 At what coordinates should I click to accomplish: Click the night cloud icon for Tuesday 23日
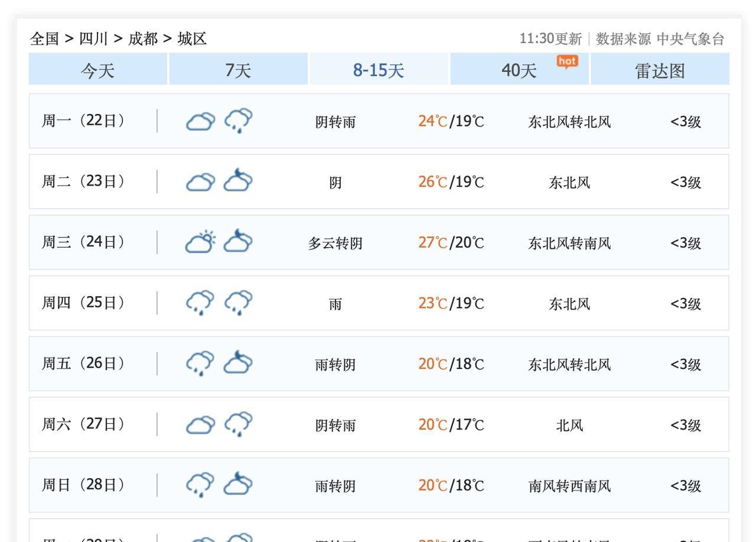point(238,181)
